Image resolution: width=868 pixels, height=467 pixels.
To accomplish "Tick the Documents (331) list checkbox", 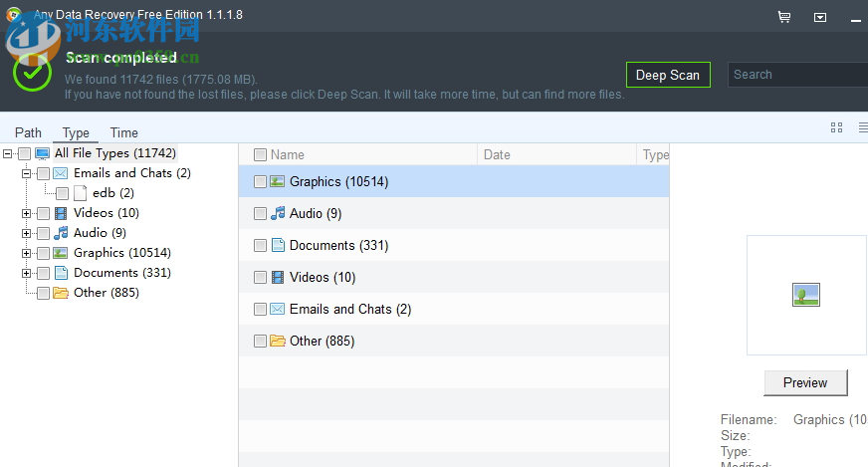I will 261,245.
